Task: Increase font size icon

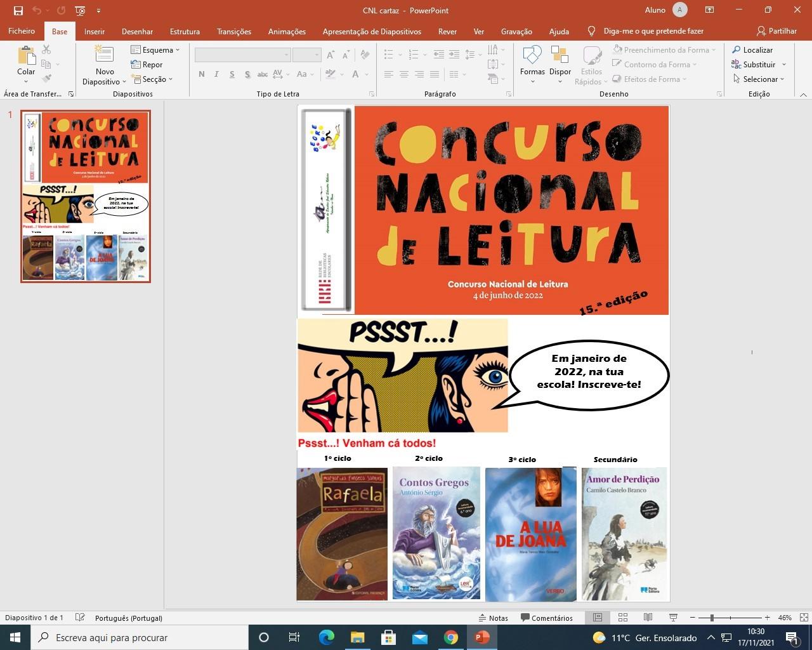Action: click(x=331, y=55)
